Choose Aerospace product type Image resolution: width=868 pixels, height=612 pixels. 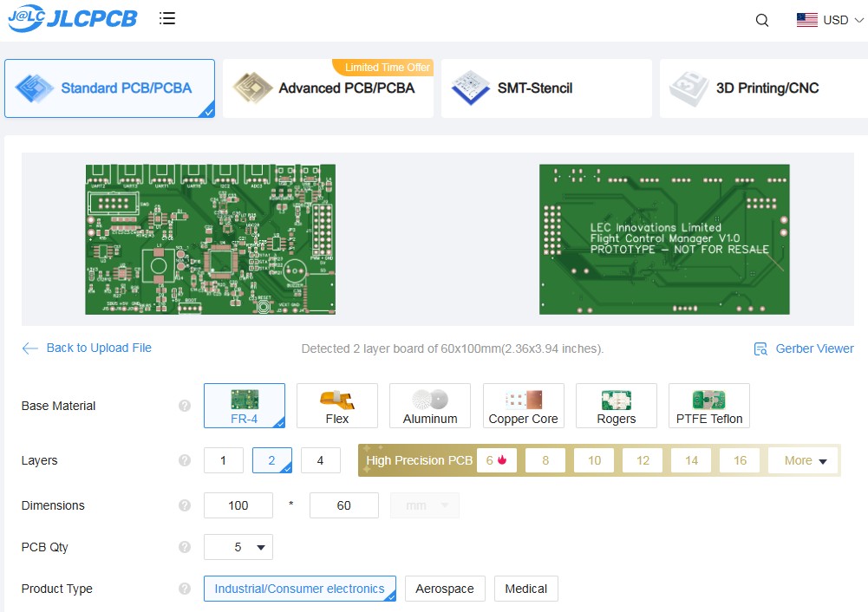pos(445,589)
